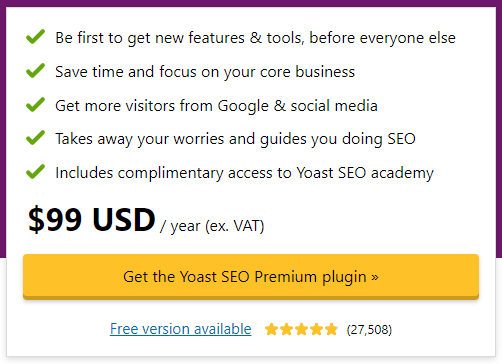Viewport: 502px width, 364px height.
Task: Click the green checkmark beside Save time
Action: [35, 70]
